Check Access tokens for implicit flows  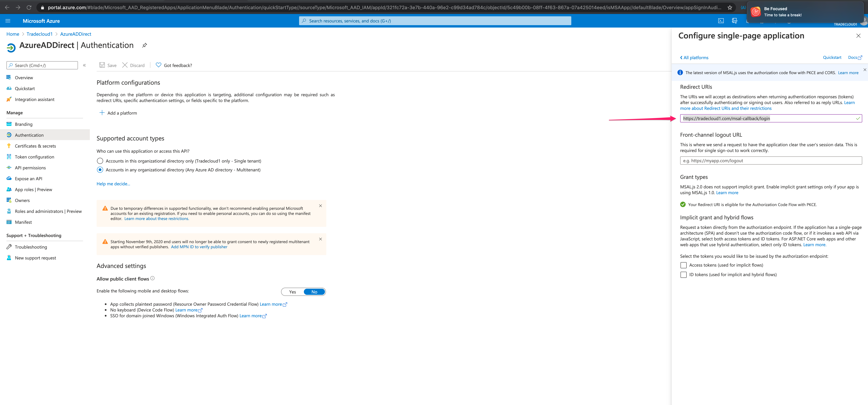click(683, 265)
